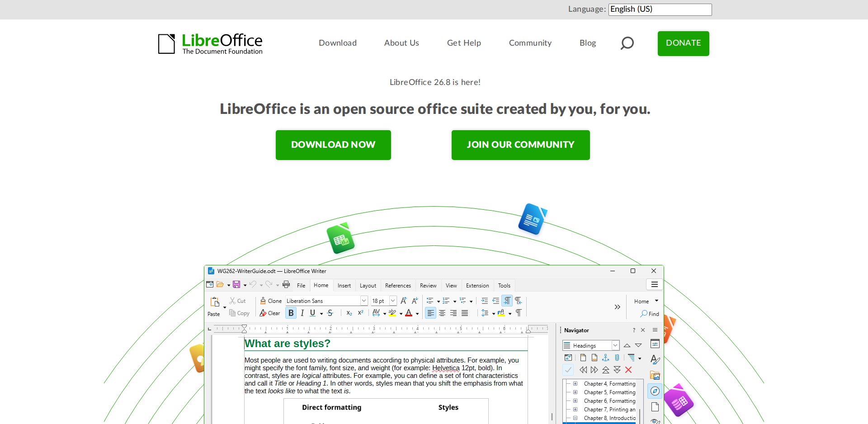Open the Get Help link
868x424 pixels.
[464, 43]
